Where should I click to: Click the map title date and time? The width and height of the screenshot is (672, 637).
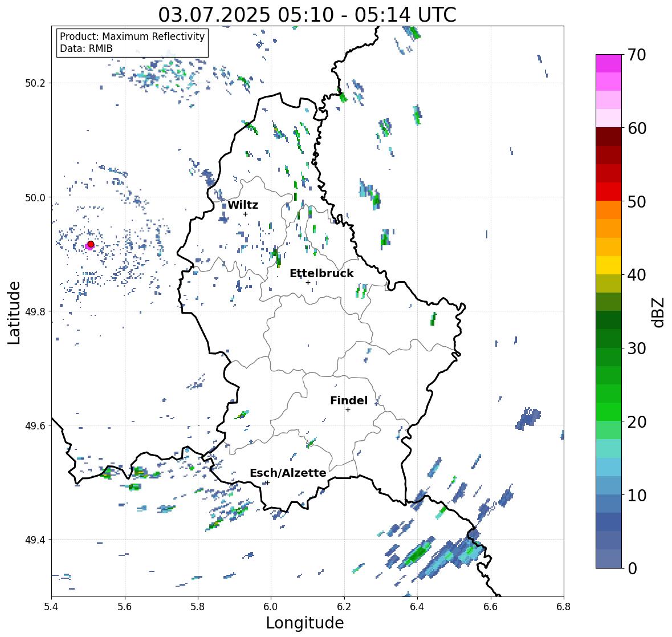click(307, 15)
